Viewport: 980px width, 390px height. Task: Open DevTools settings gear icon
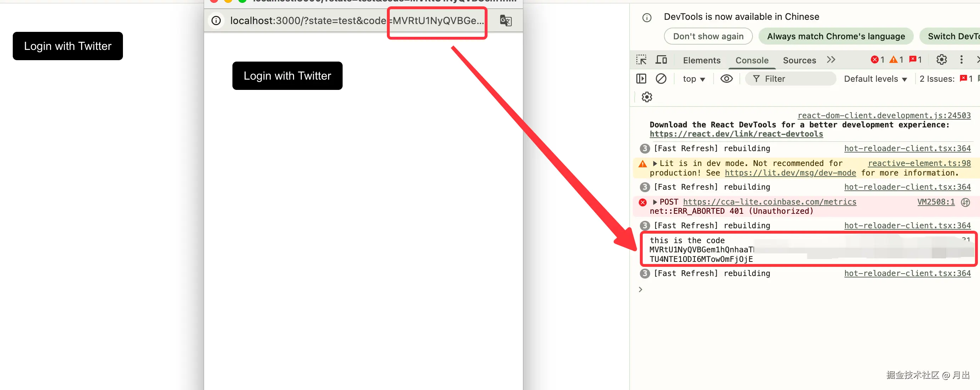[941, 60]
